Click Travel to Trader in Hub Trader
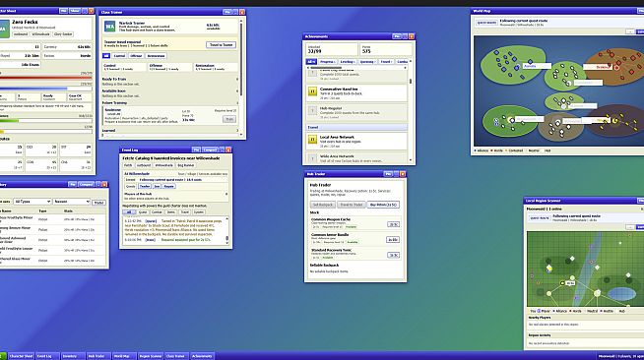The height and width of the screenshot is (360, 644). (x=352, y=205)
